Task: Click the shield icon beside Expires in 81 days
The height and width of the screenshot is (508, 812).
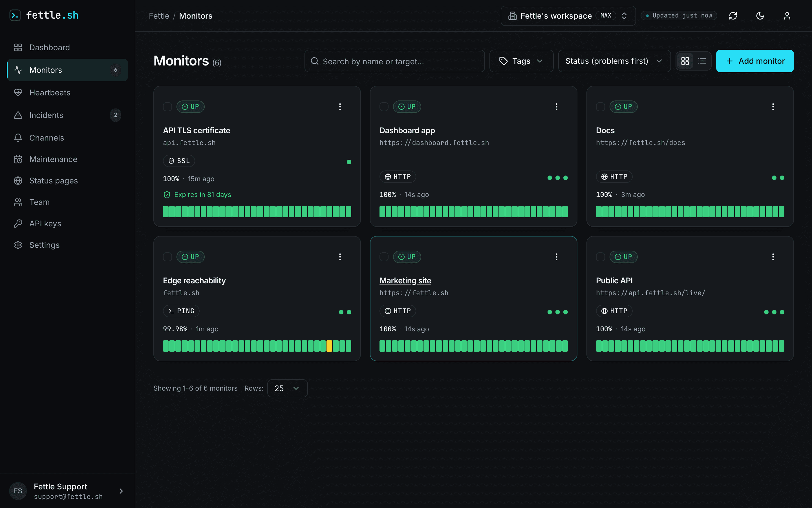Action: pos(167,195)
